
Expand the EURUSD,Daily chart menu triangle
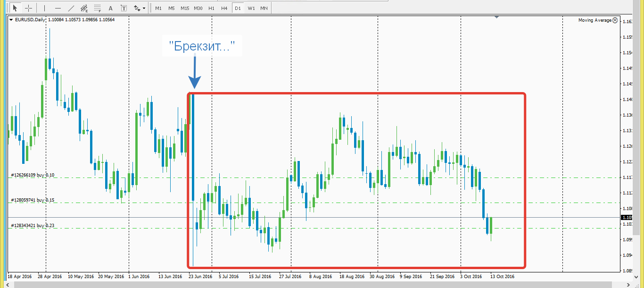click(11, 20)
